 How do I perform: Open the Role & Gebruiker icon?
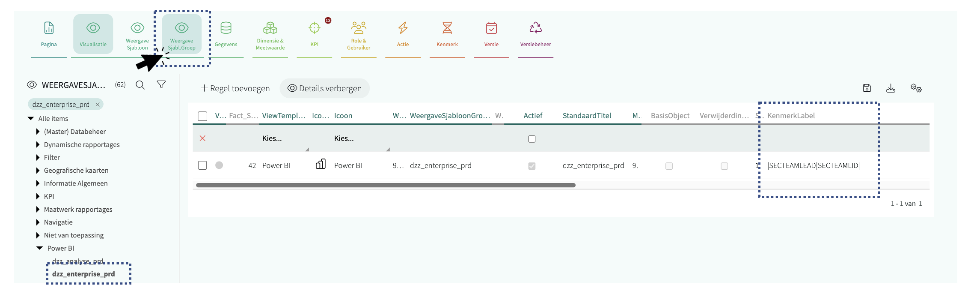click(359, 28)
